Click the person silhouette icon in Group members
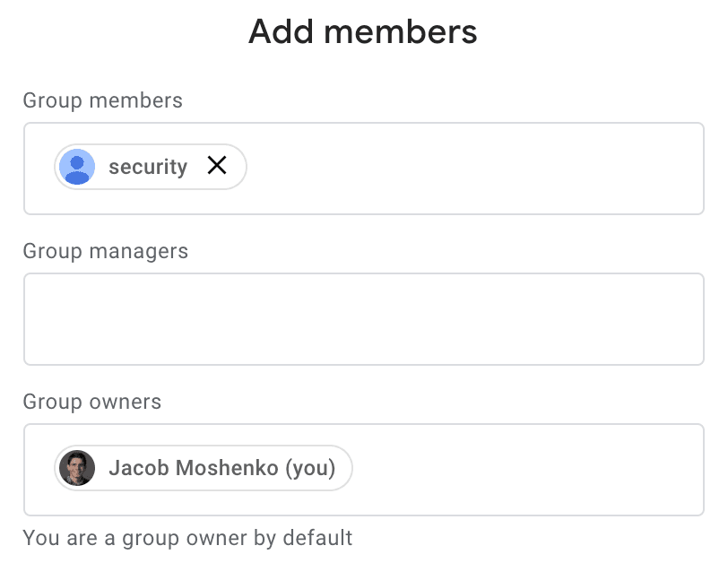The image size is (728, 563). click(77, 167)
